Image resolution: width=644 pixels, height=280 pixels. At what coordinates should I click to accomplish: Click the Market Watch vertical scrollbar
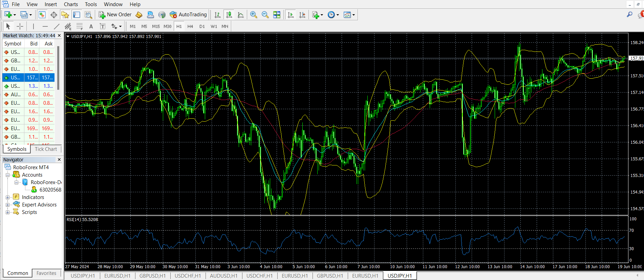click(x=58, y=68)
